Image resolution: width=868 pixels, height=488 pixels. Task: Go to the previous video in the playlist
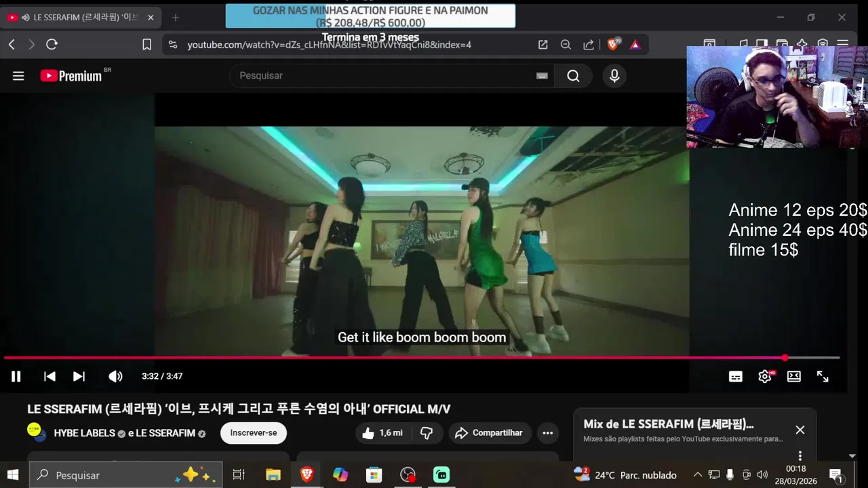coord(50,376)
